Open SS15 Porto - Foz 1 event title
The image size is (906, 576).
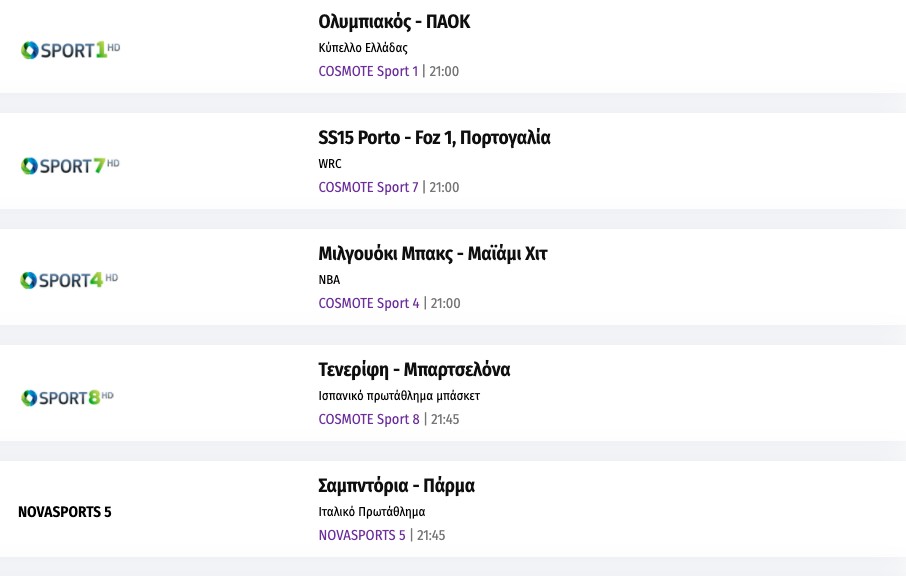(x=434, y=138)
